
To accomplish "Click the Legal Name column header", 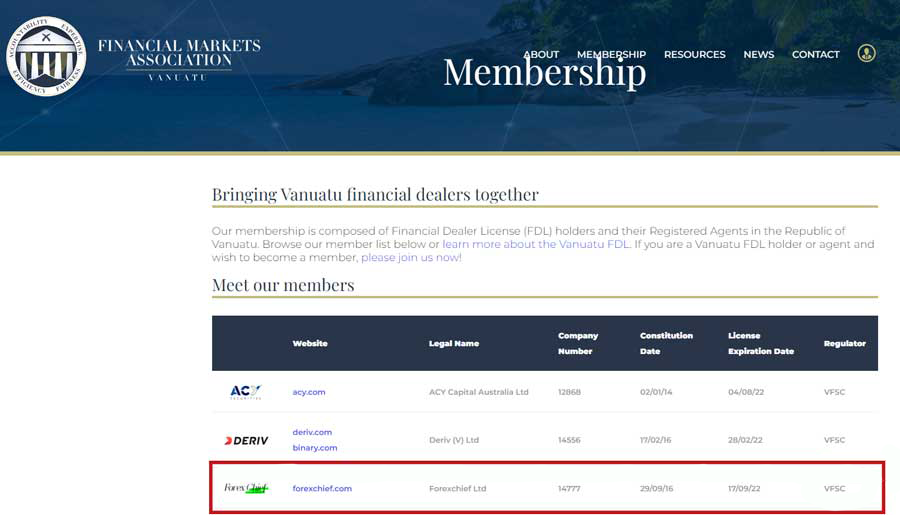I will pyautogui.click(x=454, y=343).
